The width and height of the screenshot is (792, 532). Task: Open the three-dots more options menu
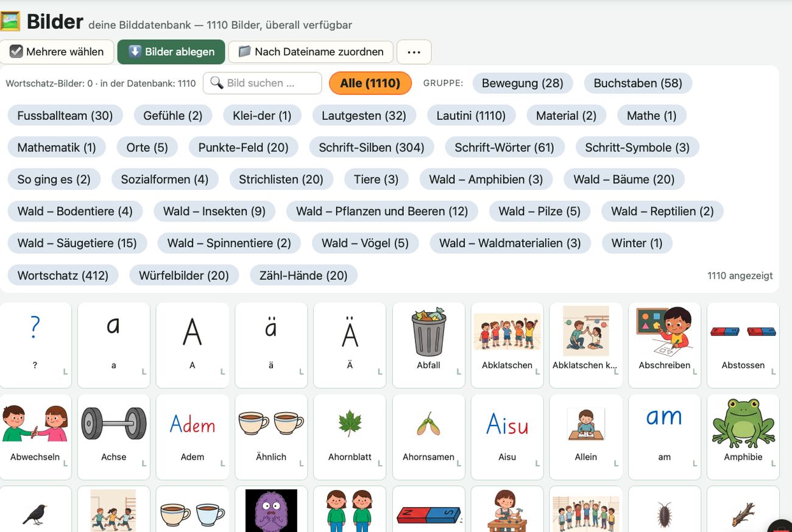point(414,52)
